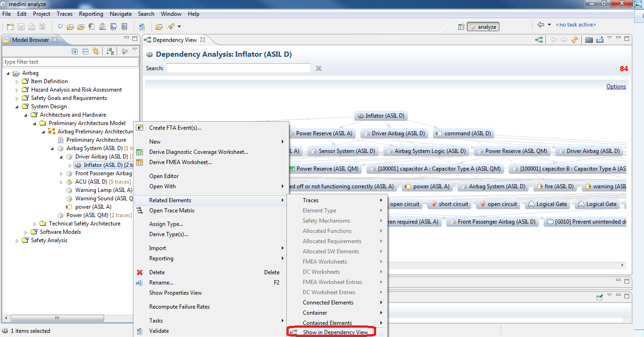Click the New project icon in main toolbar
This screenshot has width=644, height=337.
10,26
